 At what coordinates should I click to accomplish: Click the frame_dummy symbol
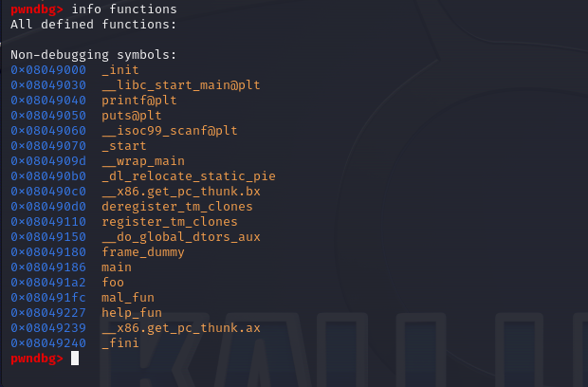(x=143, y=252)
